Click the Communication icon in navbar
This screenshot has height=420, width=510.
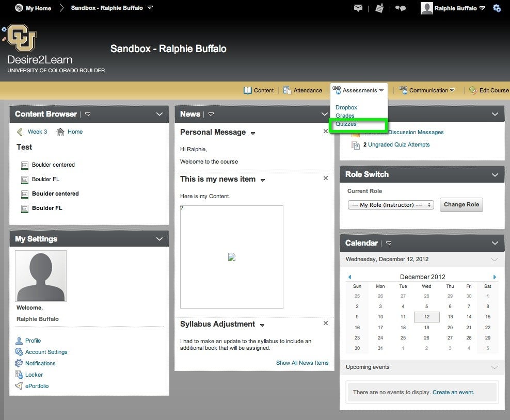403,90
